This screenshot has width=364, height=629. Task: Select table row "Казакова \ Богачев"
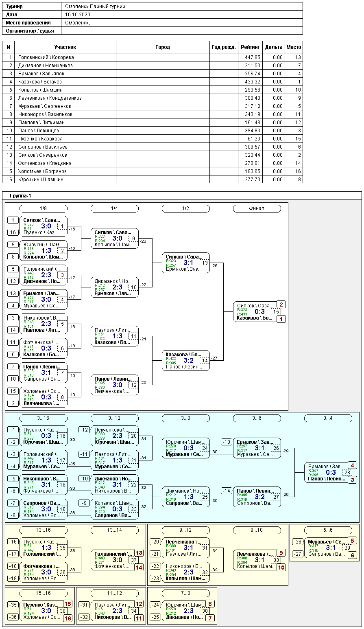pyautogui.click(x=40, y=82)
